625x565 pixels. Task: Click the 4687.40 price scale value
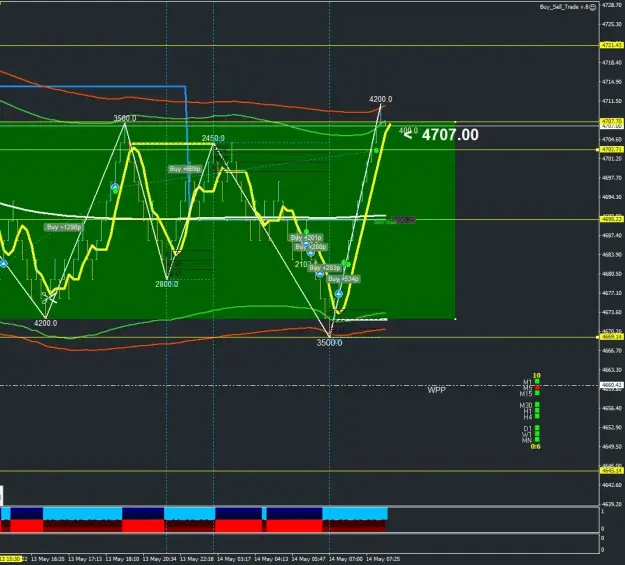tap(612, 235)
